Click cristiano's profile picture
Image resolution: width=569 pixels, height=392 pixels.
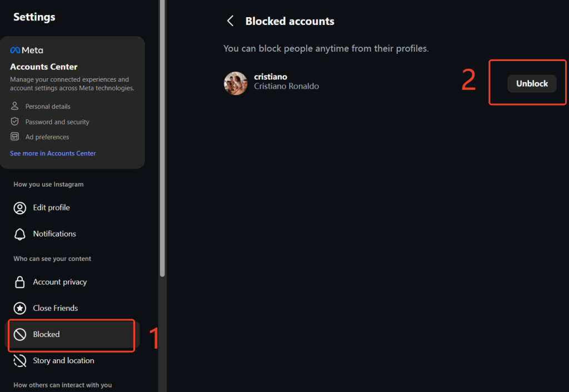[x=236, y=82]
